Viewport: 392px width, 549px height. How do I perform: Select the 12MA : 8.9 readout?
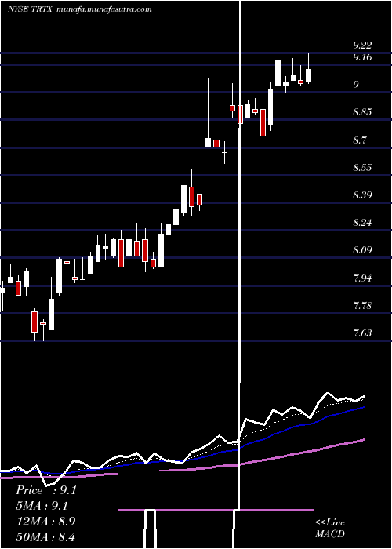(46, 522)
